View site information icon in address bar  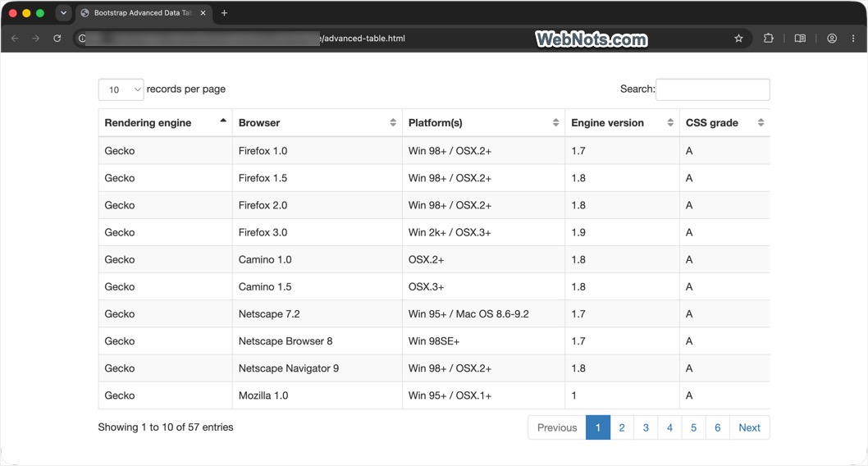(x=82, y=39)
